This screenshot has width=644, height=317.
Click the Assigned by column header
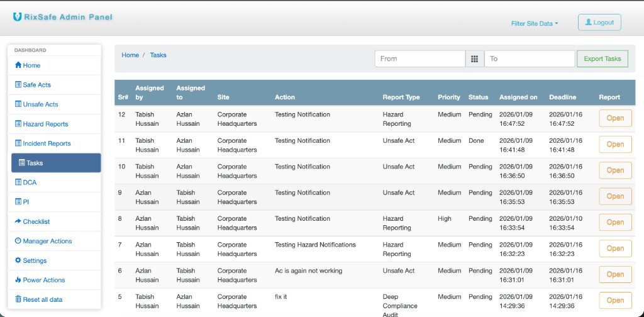tap(150, 92)
